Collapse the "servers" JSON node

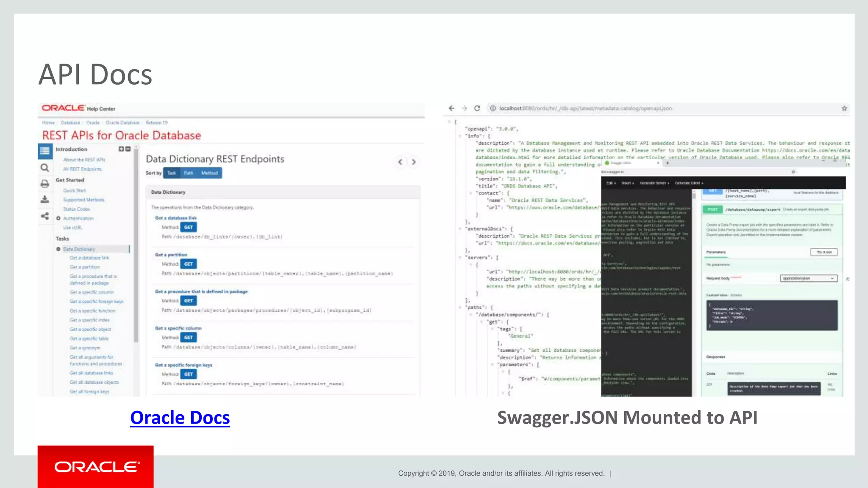click(460, 257)
